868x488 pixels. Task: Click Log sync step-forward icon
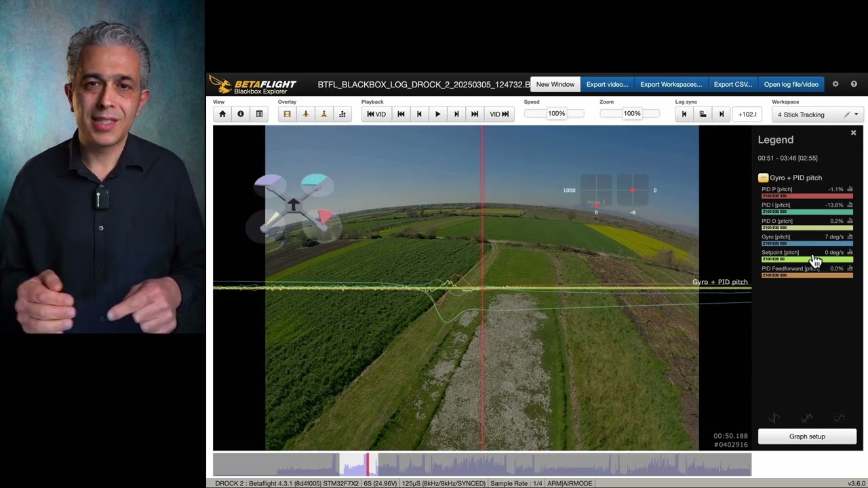coord(722,114)
